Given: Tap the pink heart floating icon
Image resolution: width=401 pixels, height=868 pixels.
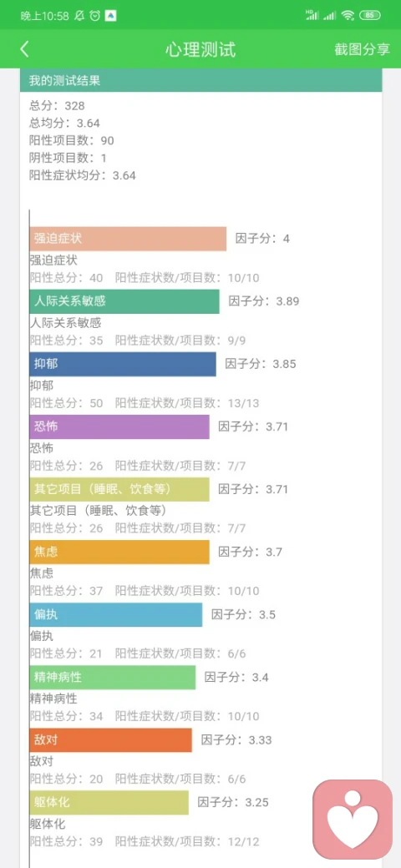Looking at the screenshot, I should point(353,820).
